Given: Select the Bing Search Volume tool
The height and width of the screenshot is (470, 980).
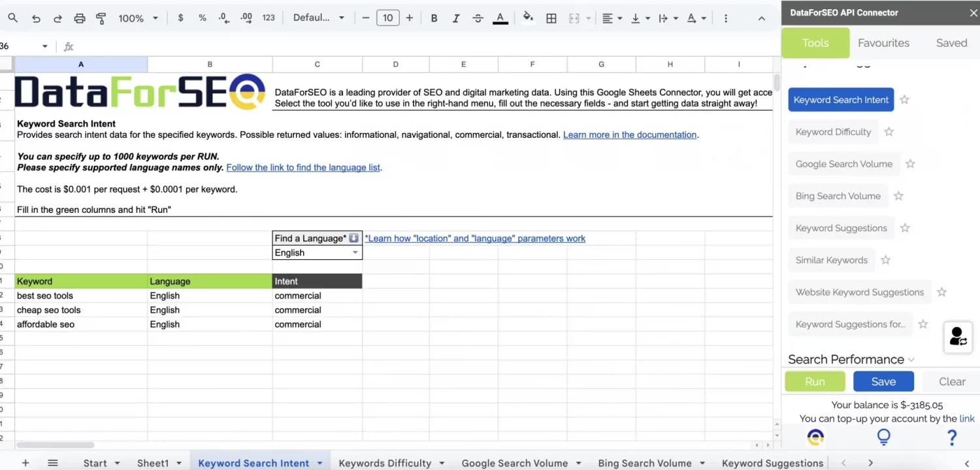Looking at the screenshot, I should click(x=838, y=196).
